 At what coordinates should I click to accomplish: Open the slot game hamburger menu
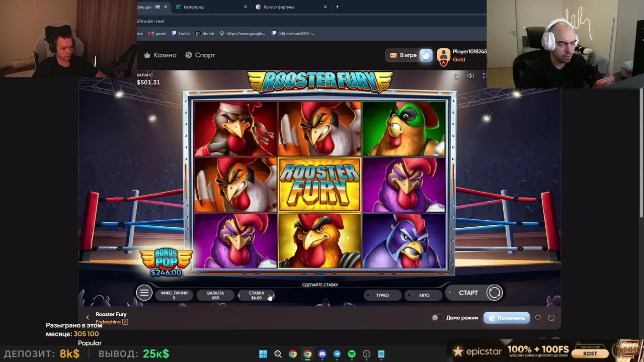click(x=144, y=293)
